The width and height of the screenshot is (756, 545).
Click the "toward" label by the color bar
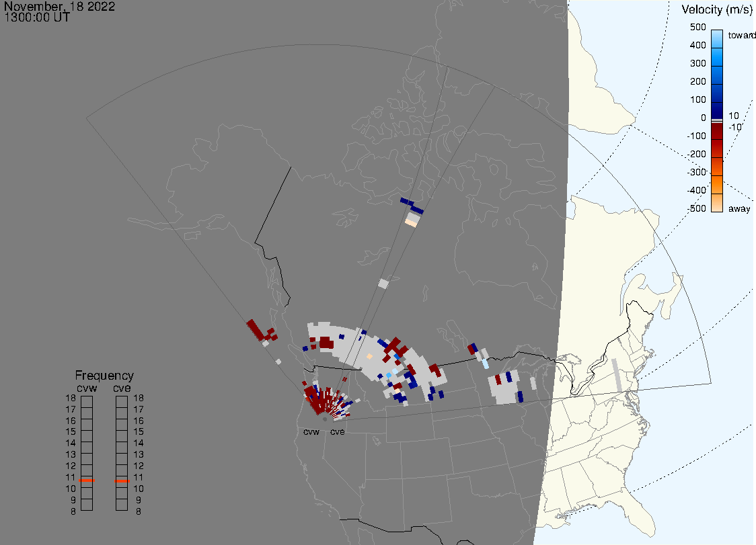741,35
